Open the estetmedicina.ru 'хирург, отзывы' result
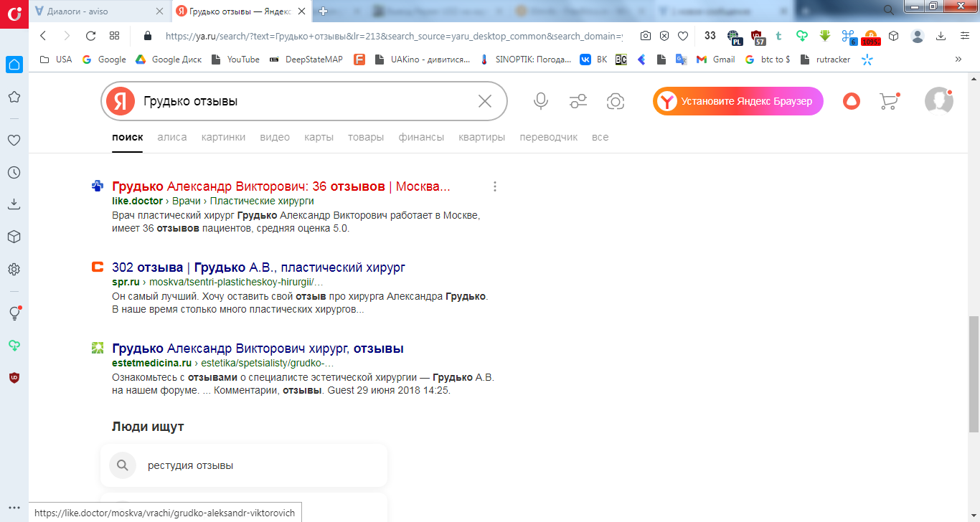The image size is (980, 522). point(258,348)
